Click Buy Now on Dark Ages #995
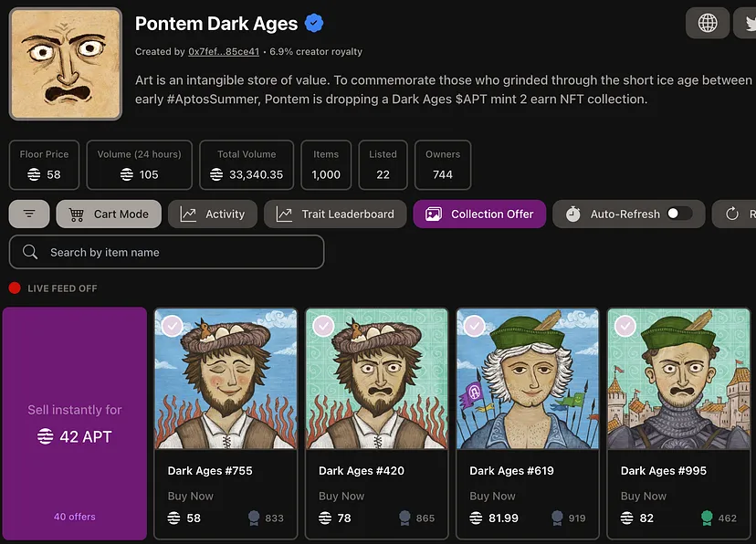Viewport: 756px width, 544px height. click(643, 496)
